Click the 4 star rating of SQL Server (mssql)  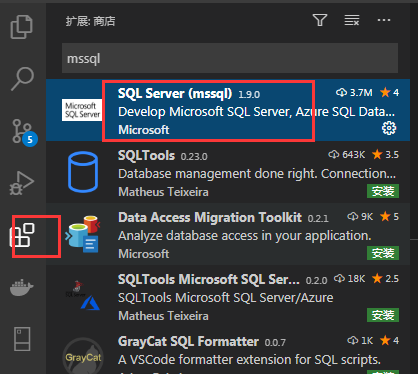pos(389,92)
